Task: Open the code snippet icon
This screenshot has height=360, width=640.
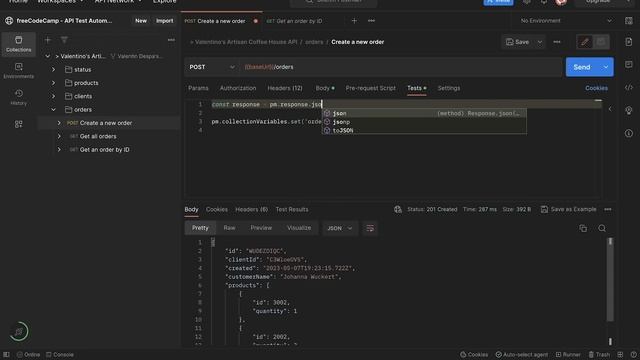Action: pos(629,87)
